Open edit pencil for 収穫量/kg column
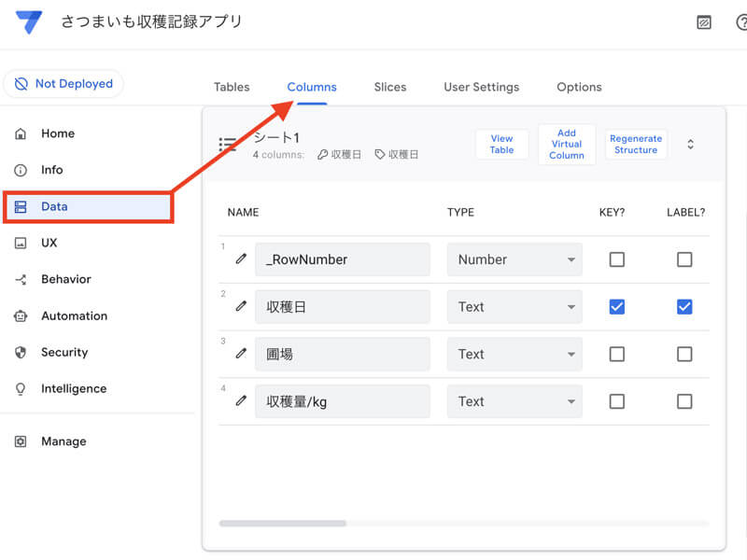This screenshot has width=747, height=560. pos(241,401)
